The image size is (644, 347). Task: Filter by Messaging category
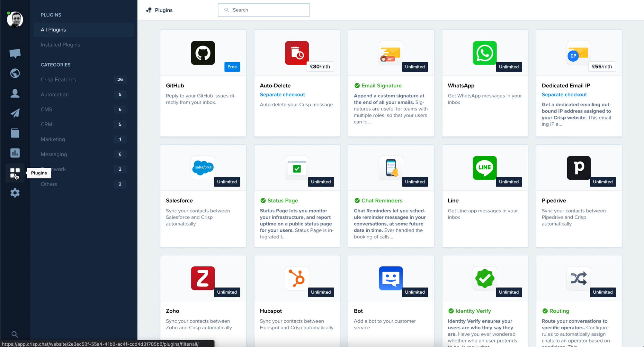click(54, 154)
